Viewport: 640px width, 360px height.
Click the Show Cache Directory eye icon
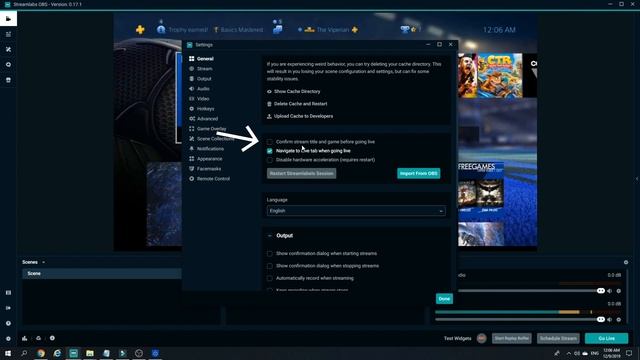coord(269,92)
